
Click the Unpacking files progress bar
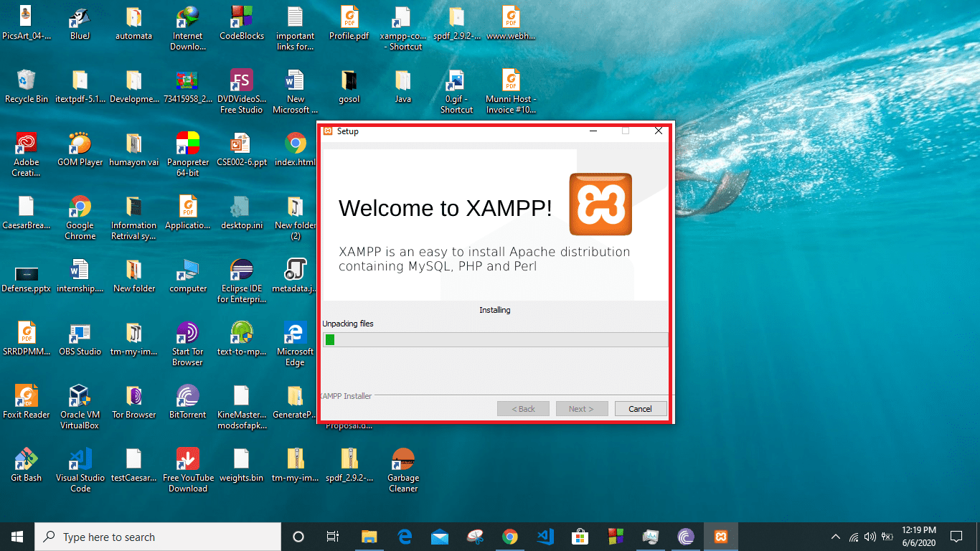click(495, 339)
